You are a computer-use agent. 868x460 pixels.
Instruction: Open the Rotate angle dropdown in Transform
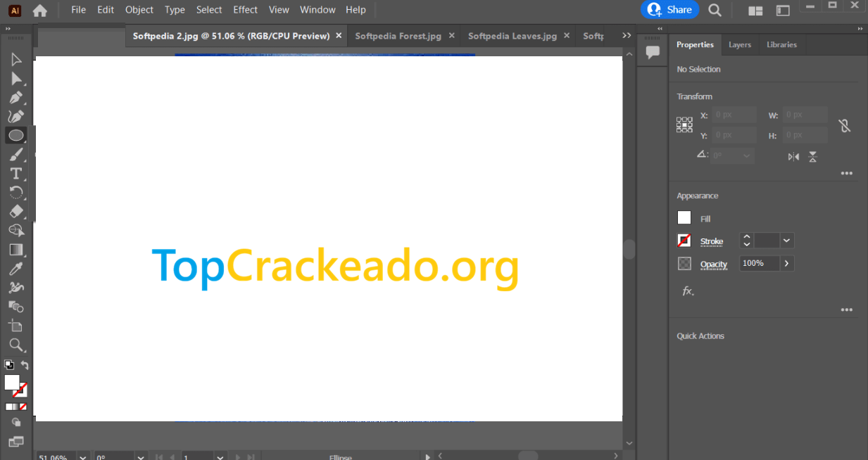coord(747,155)
